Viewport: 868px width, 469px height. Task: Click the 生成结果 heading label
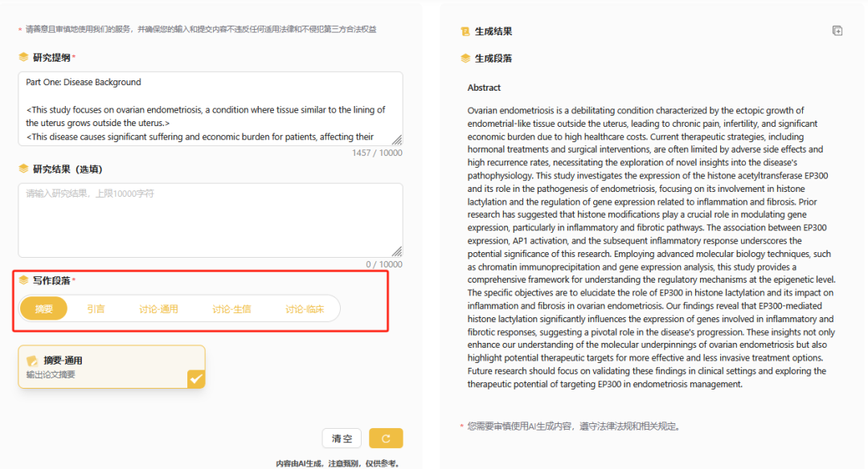pyautogui.click(x=493, y=31)
